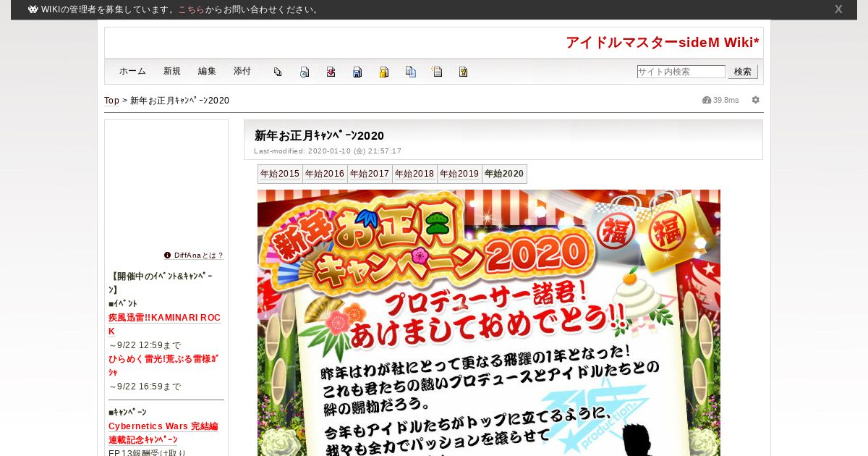Click the red arrow backup icon
This screenshot has height=456, width=868.
[331, 72]
